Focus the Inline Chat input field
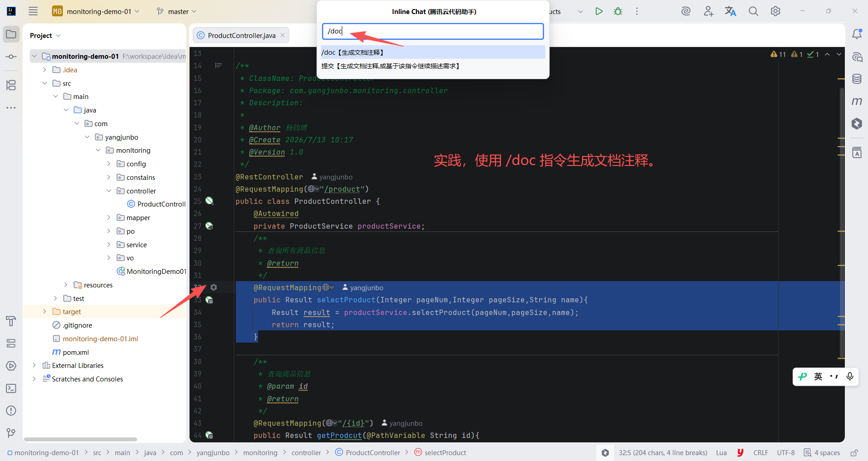Screen dimensions: 868x461 [433, 31]
